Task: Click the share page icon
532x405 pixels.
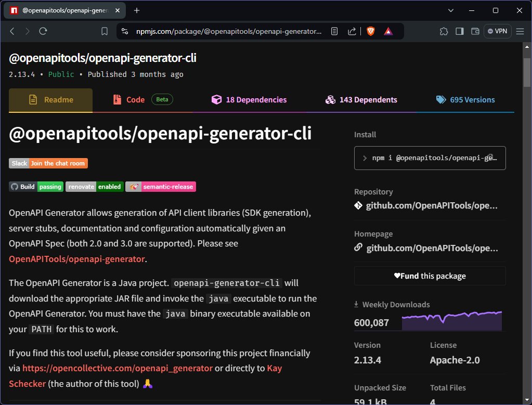Action: pyautogui.click(x=352, y=31)
